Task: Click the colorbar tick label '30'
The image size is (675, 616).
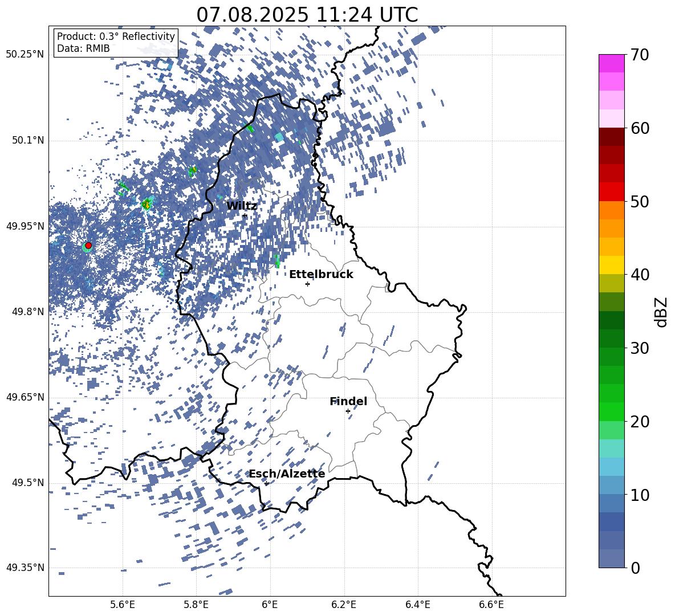Action: click(x=640, y=348)
